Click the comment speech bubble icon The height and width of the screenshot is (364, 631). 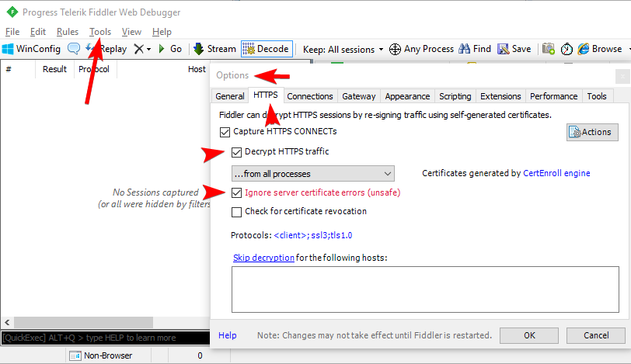[x=74, y=49]
